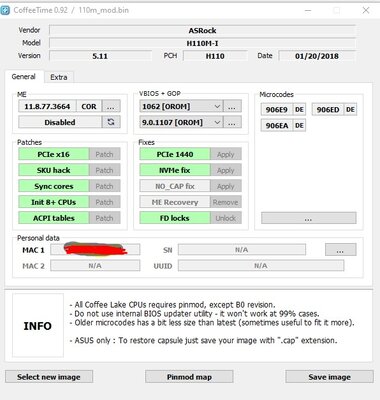Click the MAC 1 address field
The width and height of the screenshot is (380, 400).
[95, 250]
